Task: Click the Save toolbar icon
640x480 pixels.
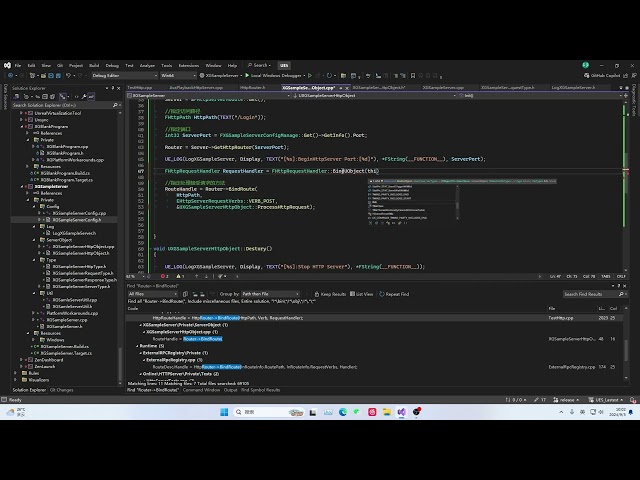Action: click(51, 76)
